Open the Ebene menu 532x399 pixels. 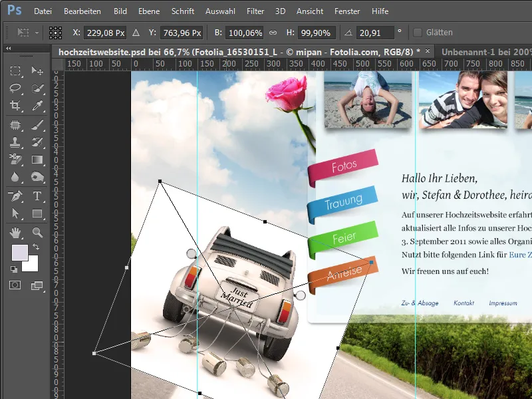(149, 11)
